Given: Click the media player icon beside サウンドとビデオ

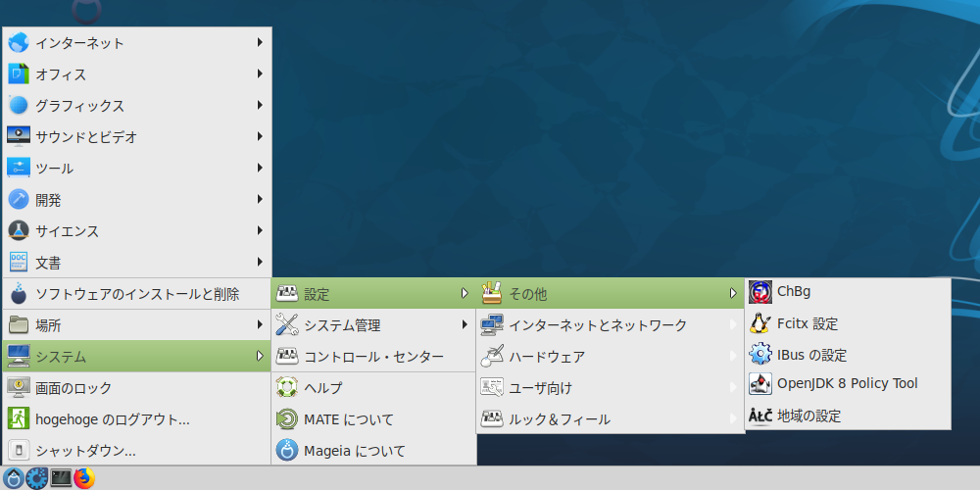Looking at the screenshot, I should [x=18, y=136].
